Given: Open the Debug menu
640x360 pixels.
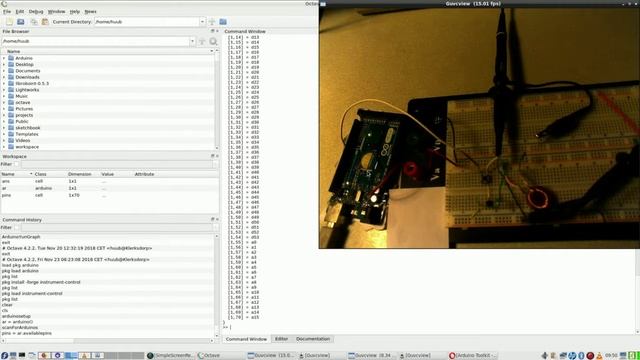Looking at the screenshot, I should tap(36, 11).
